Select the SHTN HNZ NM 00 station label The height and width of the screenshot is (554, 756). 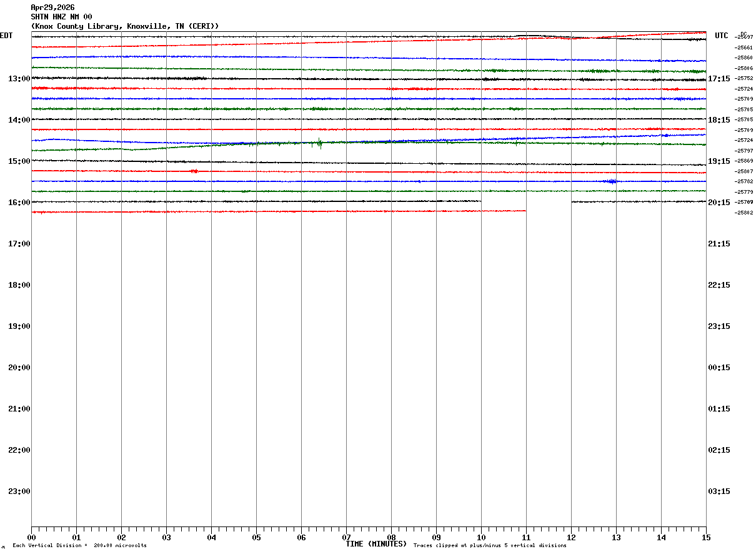tap(61, 17)
